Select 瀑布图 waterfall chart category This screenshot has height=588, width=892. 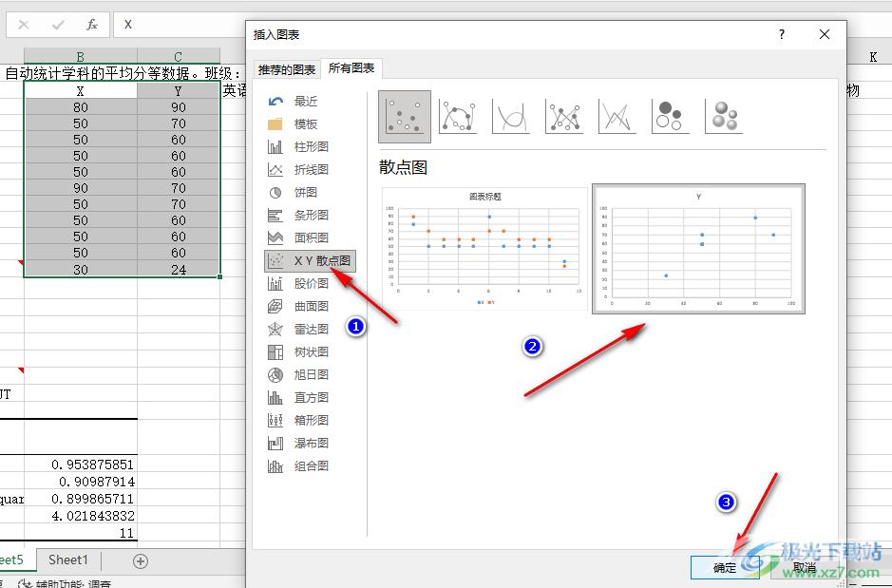[311, 443]
